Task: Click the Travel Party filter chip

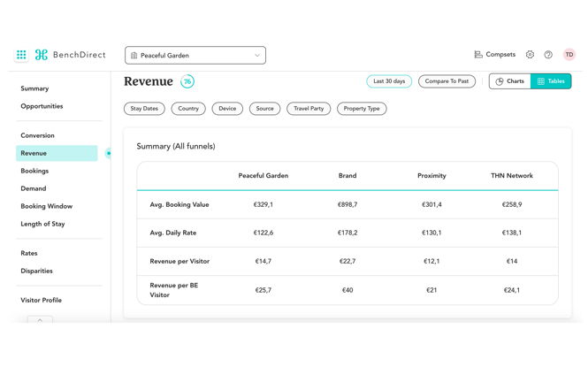Action: pyautogui.click(x=309, y=109)
